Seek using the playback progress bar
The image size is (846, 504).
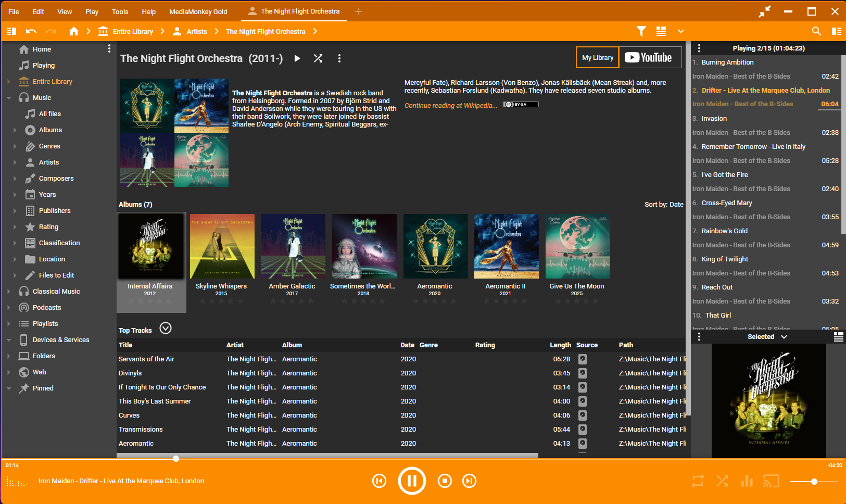423,459
